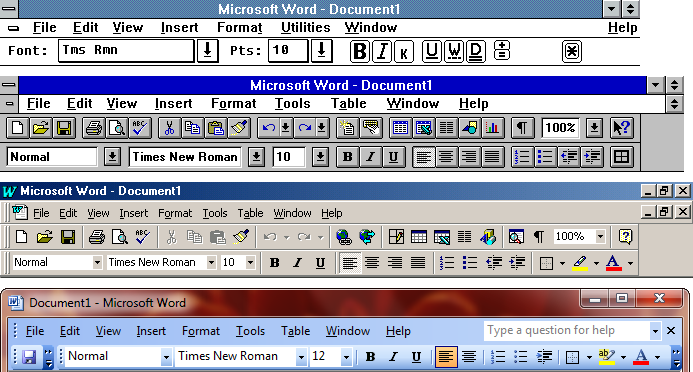The height and width of the screenshot is (372, 693).
Task: Open arrow beside 'Type a question for help'
Action: pyautogui.click(x=655, y=330)
